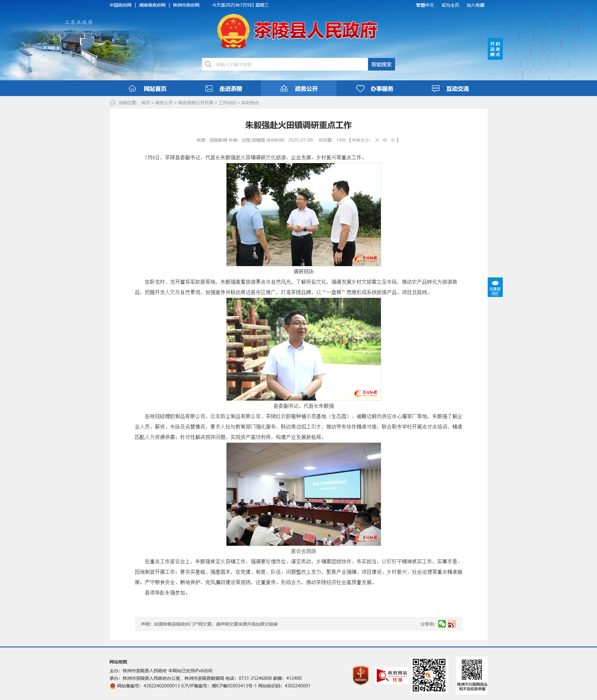Open the 调研现场 photo
The image size is (597, 700).
304,214
